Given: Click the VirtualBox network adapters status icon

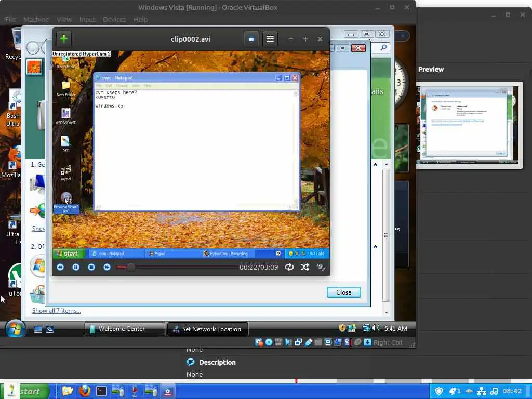Looking at the screenshot, I should 298,342.
